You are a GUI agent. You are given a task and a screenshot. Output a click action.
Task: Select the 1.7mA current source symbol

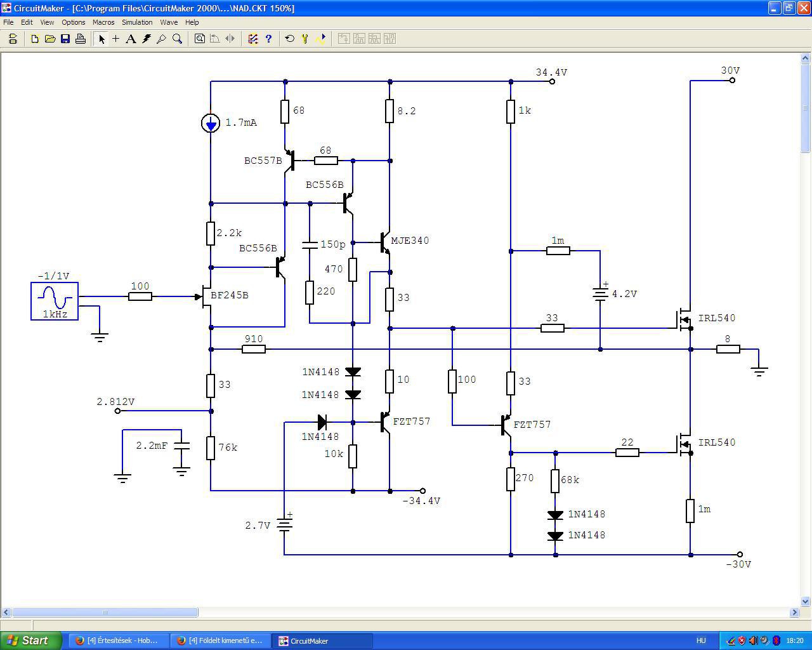tap(211, 123)
